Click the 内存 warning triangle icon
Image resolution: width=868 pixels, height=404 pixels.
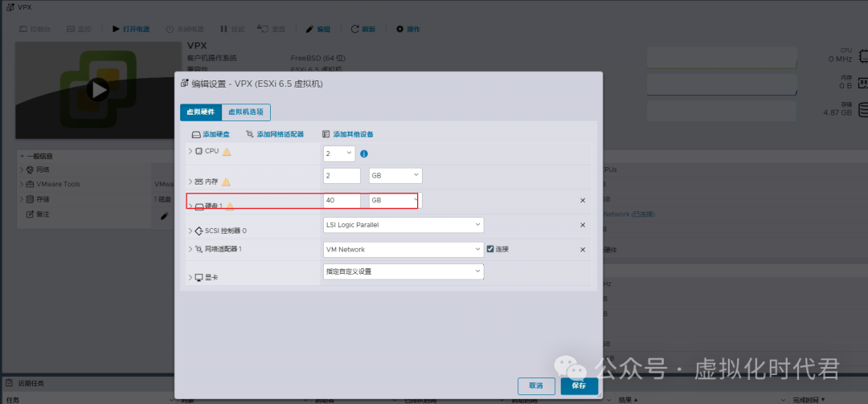click(226, 182)
